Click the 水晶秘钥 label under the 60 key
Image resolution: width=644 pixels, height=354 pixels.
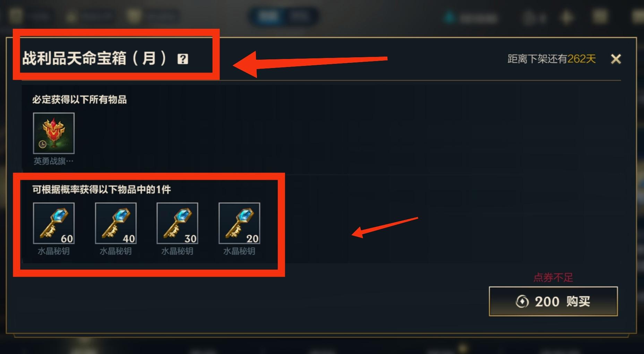point(54,251)
